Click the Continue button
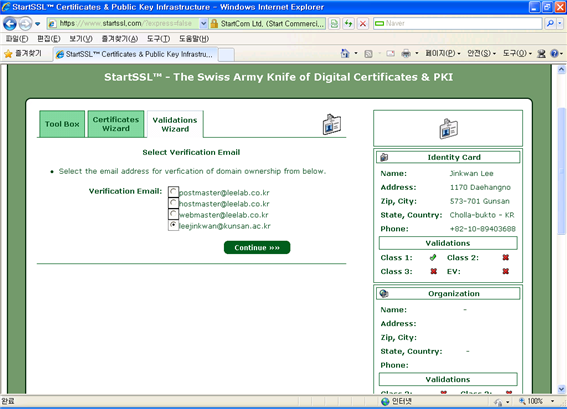Viewport: 567px width, 409px height. (257, 248)
